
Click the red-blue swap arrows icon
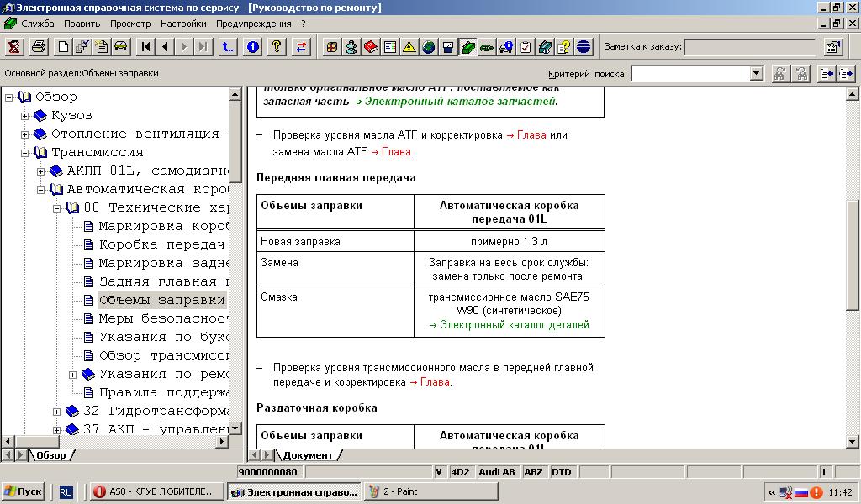pyautogui.click(x=301, y=47)
